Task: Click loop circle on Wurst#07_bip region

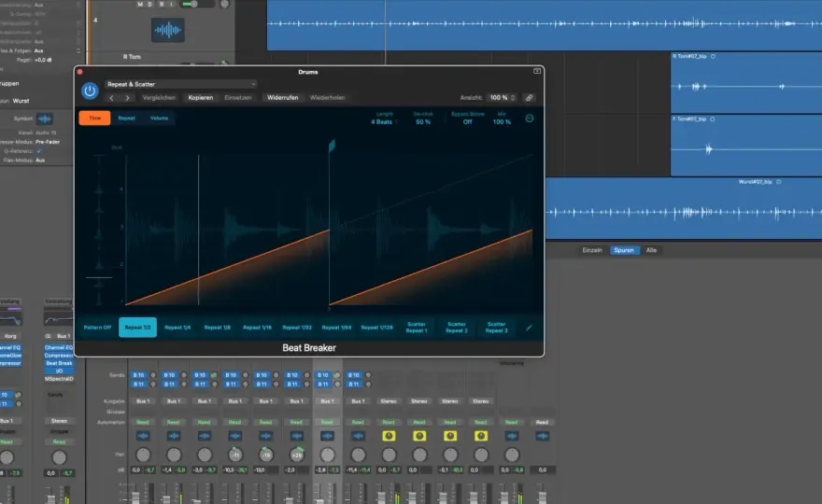Action: (x=778, y=182)
